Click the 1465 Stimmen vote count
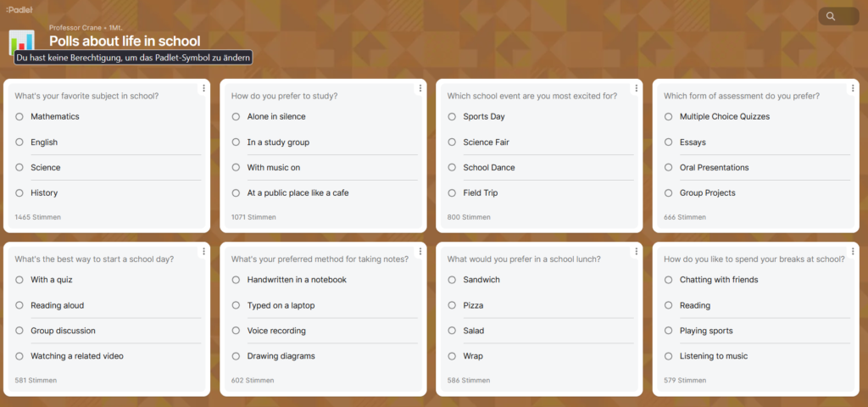 click(37, 217)
